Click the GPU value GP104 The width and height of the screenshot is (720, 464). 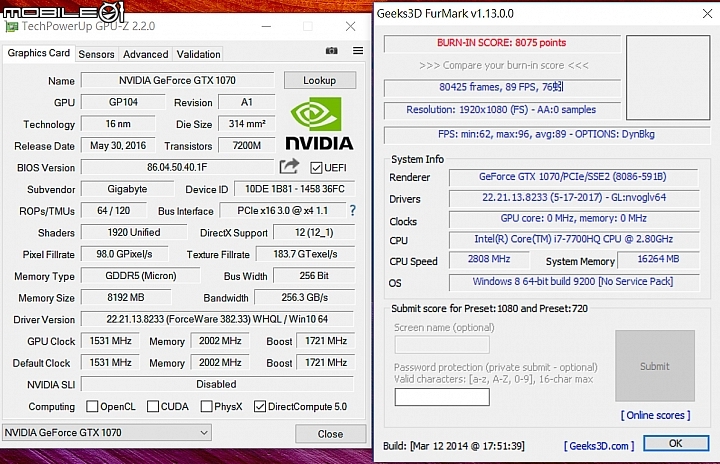123,102
